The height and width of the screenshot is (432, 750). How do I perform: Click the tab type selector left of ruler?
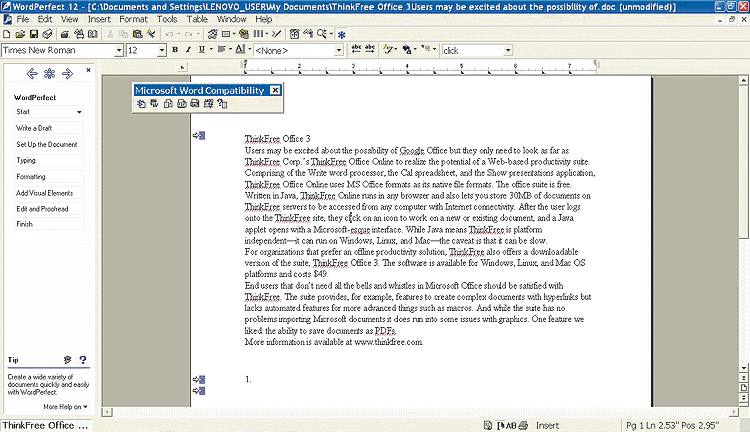tap(182, 67)
